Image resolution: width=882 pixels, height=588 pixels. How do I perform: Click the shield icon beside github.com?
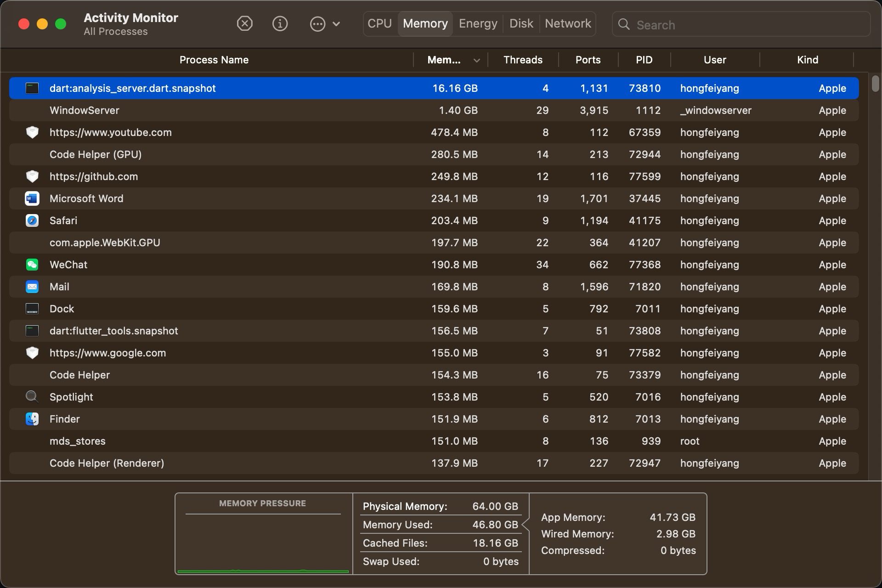point(32,176)
